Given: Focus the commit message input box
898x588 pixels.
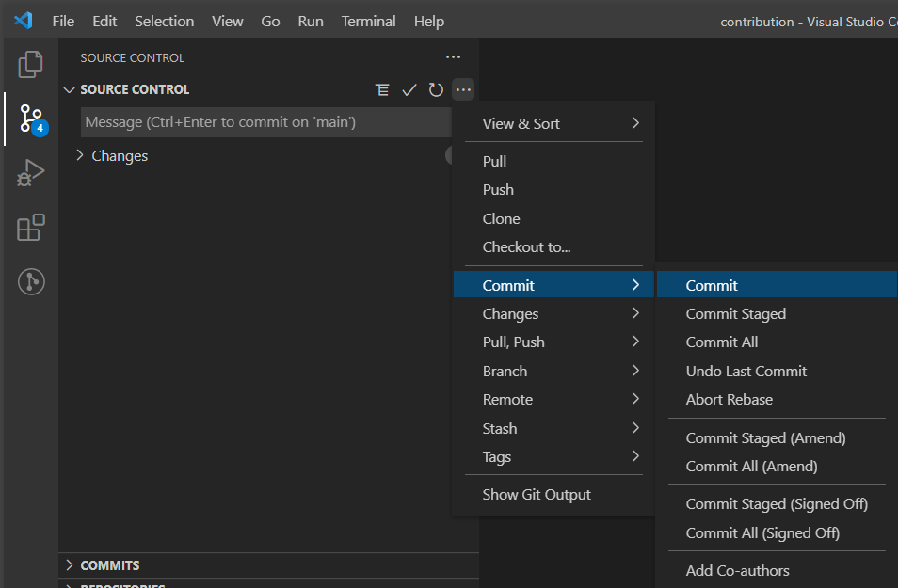Looking at the screenshot, I should tap(265, 122).
